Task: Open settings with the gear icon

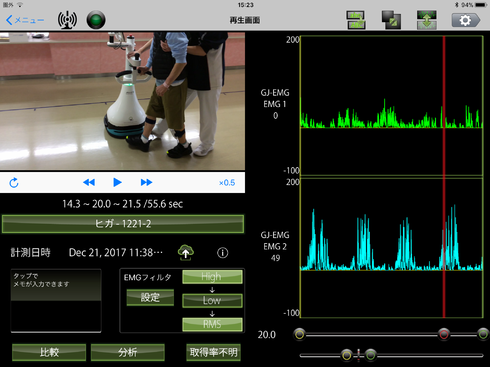Action: pyautogui.click(x=466, y=20)
